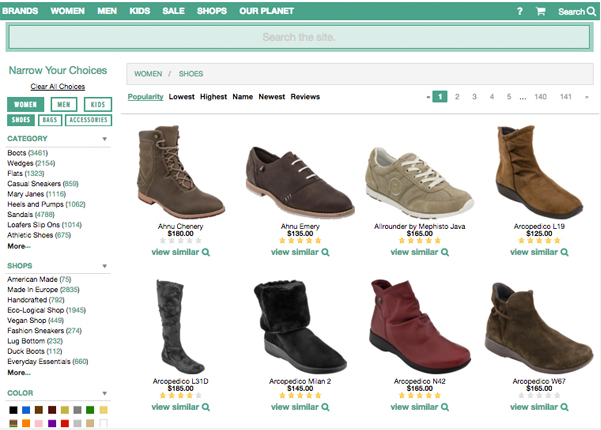The height and width of the screenshot is (430, 601).
Task: Click WOMEN in the breadcrumb
Action: (x=148, y=74)
